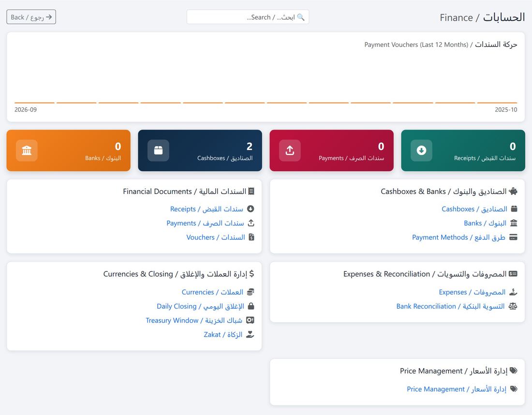The width and height of the screenshot is (532, 415).
Task: Click the safe icon beside Treasury Window
Action: pyautogui.click(x=251, y=320)
